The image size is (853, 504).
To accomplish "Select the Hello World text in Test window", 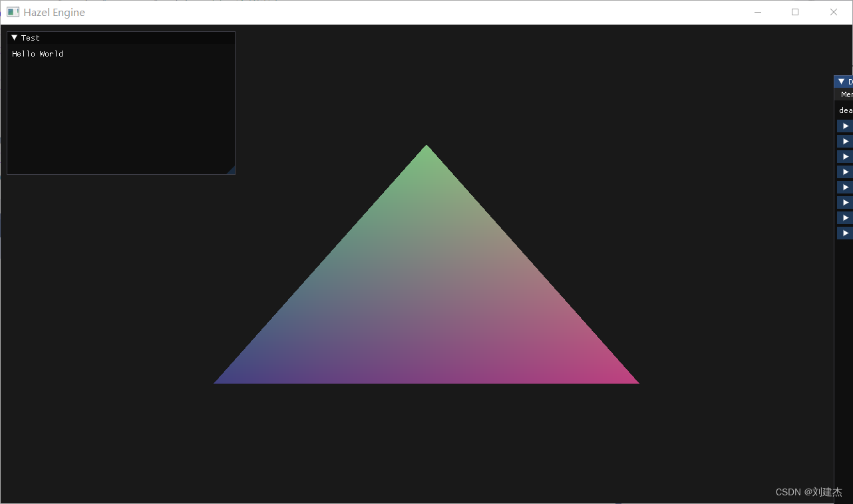I will click(x=38, y=54).
